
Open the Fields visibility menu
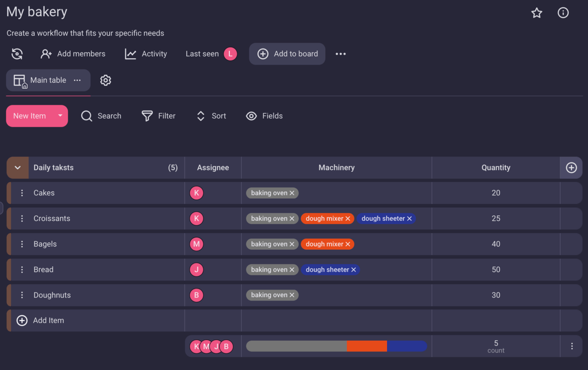pos(265,116)
